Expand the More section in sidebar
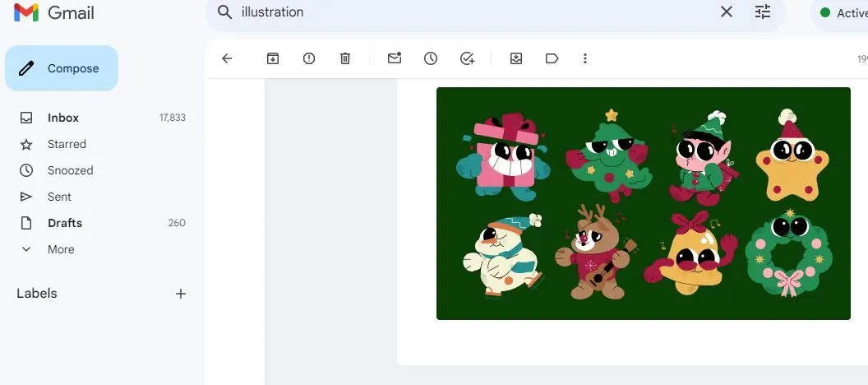This screenshot has height=385, width=868. (61, 249)
